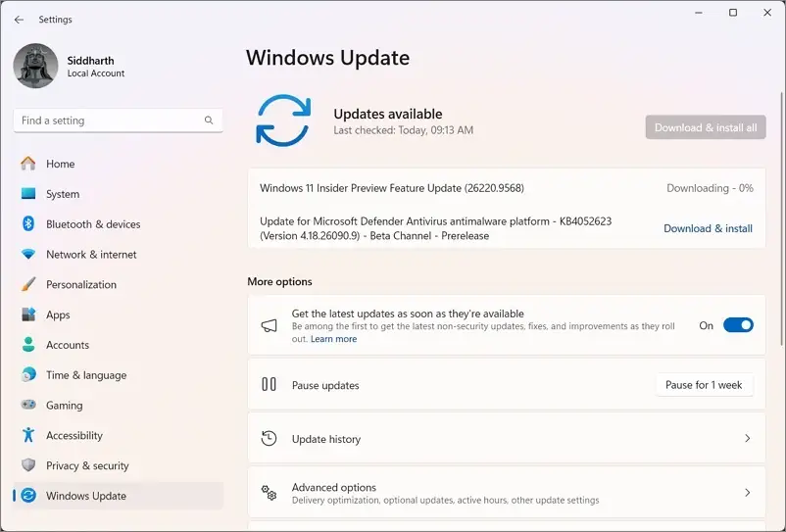Go to Privacy & security
Screen dimensions: 786x532
[119, 465]
